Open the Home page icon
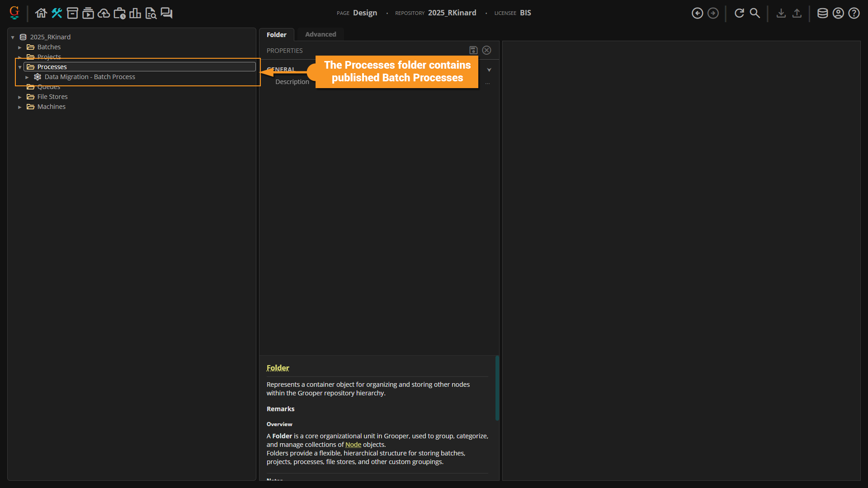868x488 pixels. tap(41, 13)
